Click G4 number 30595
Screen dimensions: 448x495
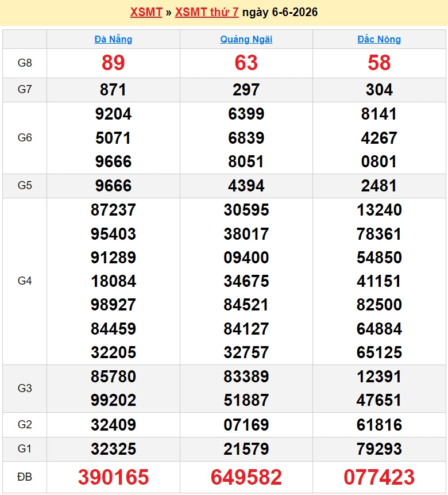click(246, 210)
